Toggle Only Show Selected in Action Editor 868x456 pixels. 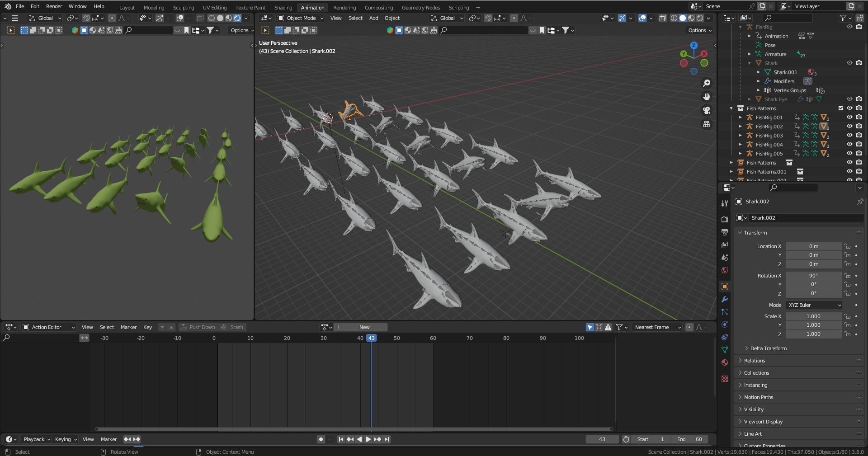pos(590,327)
